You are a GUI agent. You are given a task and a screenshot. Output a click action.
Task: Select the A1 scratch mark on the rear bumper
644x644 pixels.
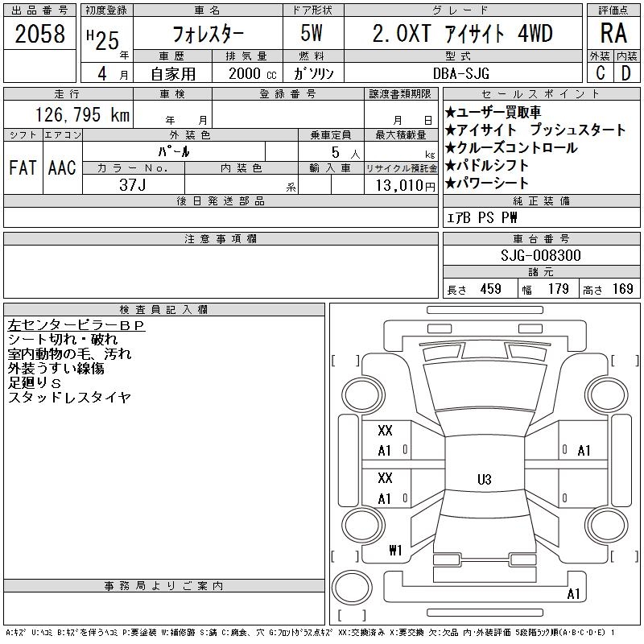click(573, 594)
